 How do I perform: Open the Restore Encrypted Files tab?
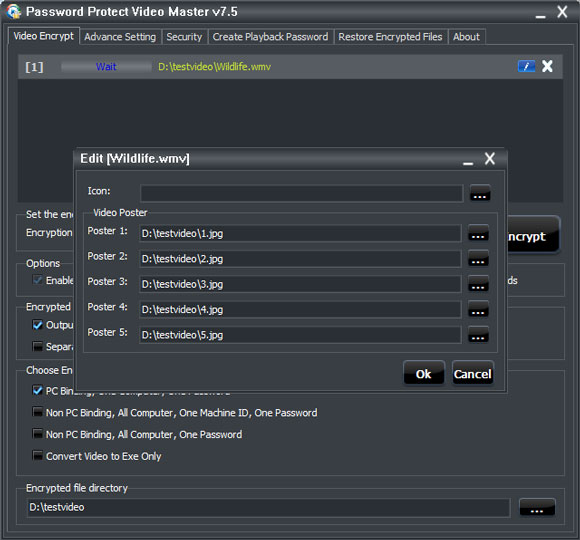coord(390,37)
